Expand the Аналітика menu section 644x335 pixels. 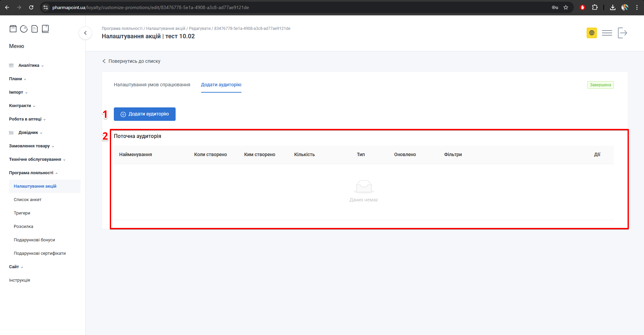(x=29, y=65)
